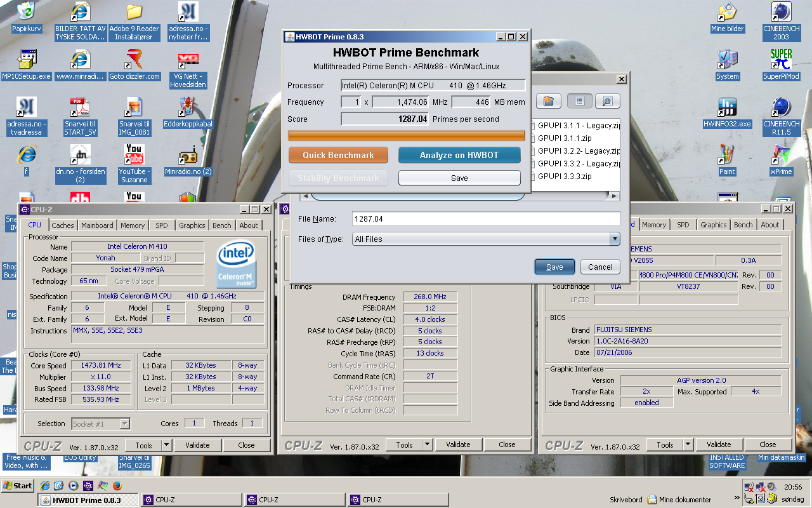
Task: Click Close button in middle CPU-Z window
Action: coord(507,444)
